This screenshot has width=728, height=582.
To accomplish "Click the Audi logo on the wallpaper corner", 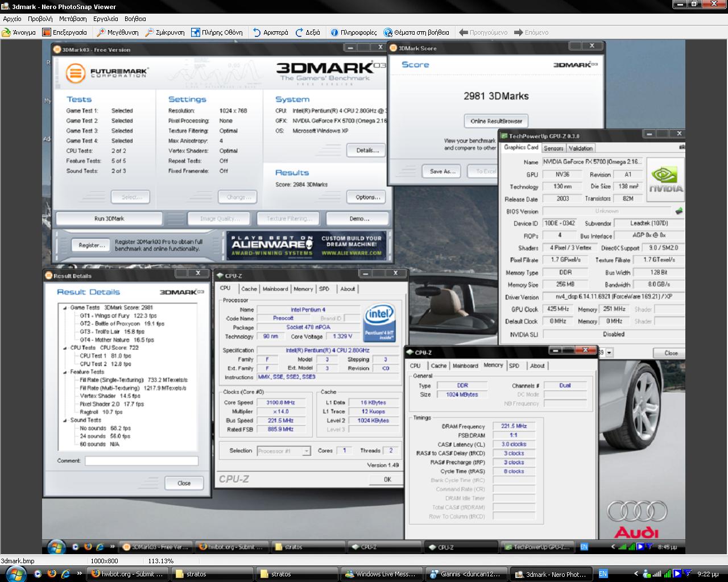I will click(636, 519).
